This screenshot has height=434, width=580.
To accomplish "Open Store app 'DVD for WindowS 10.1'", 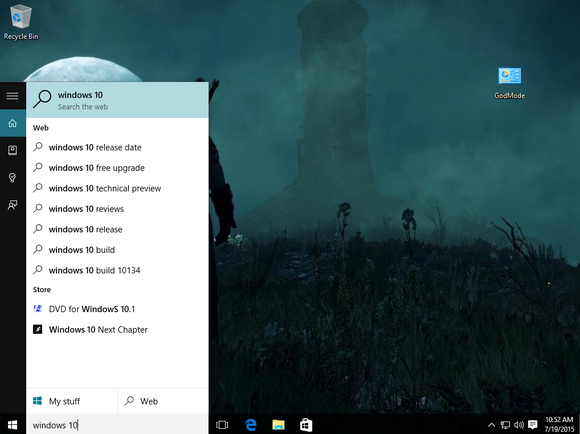I will point(117,309).
